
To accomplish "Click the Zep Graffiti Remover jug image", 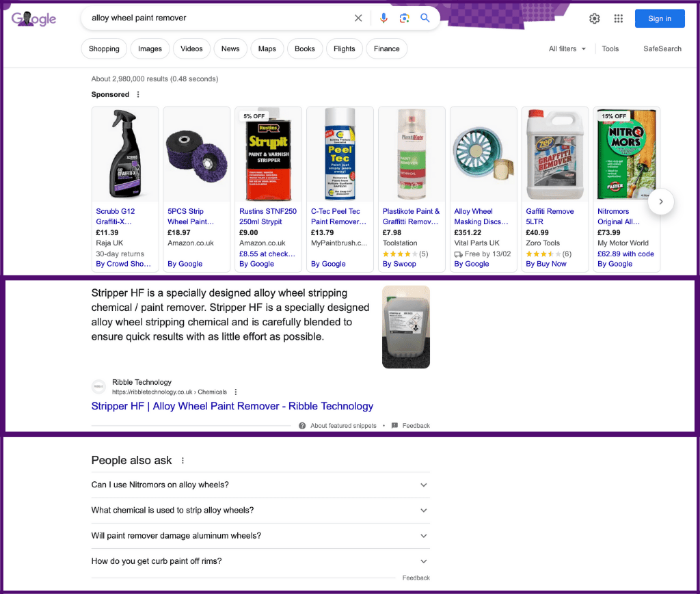I will (x=555, y=154).
